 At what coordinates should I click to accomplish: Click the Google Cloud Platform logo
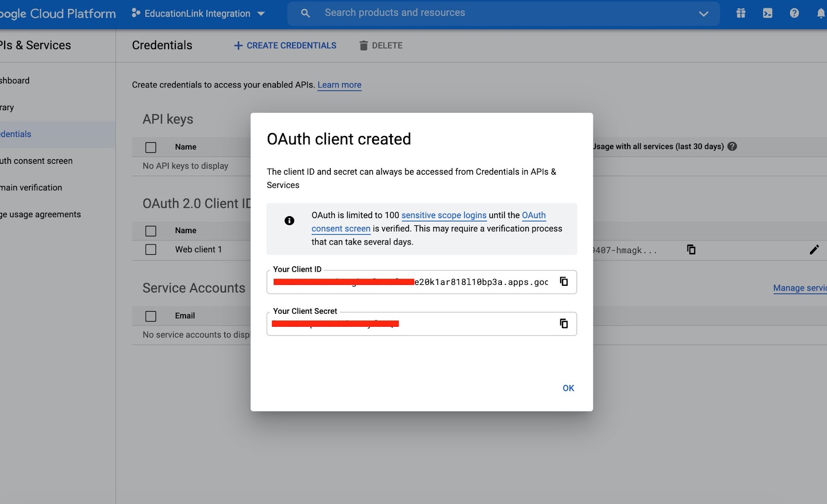pyautogui.click(x=57, y=13)
